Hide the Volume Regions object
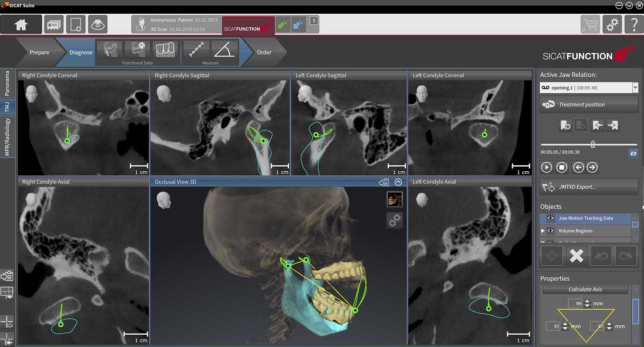This screenshot has width=644, height=347. tap(551, 230)
